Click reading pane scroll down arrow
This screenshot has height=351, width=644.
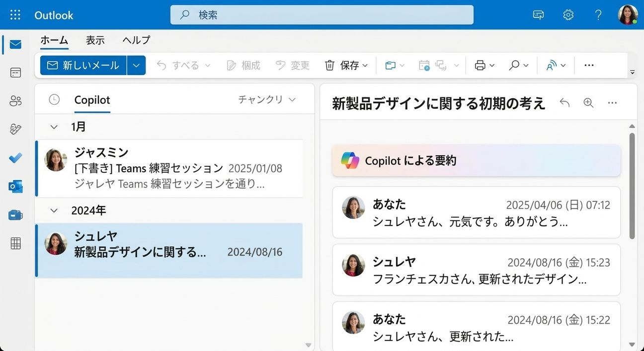632,345
